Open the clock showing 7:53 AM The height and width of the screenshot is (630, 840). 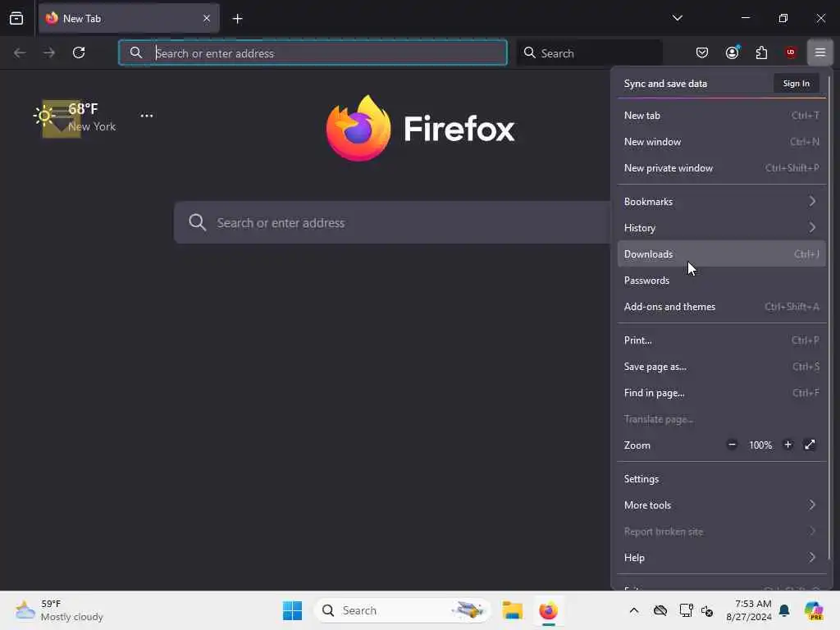[x=749, y=610]
